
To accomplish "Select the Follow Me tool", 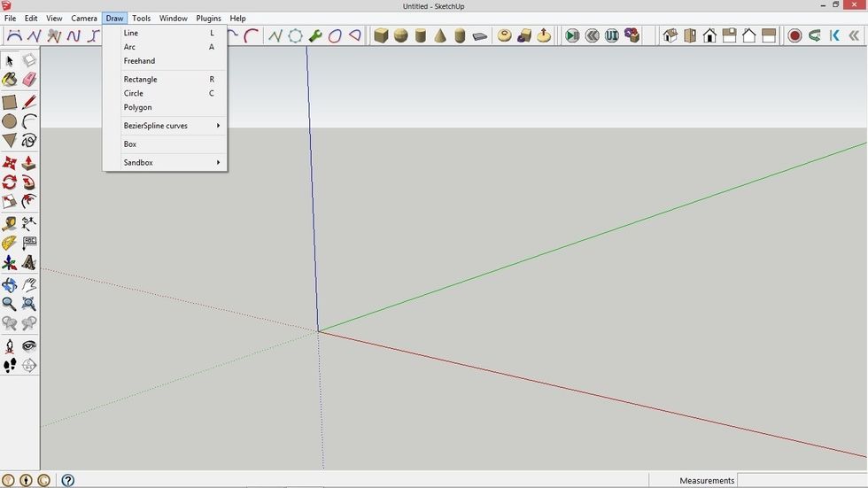I will pos(28,182).
